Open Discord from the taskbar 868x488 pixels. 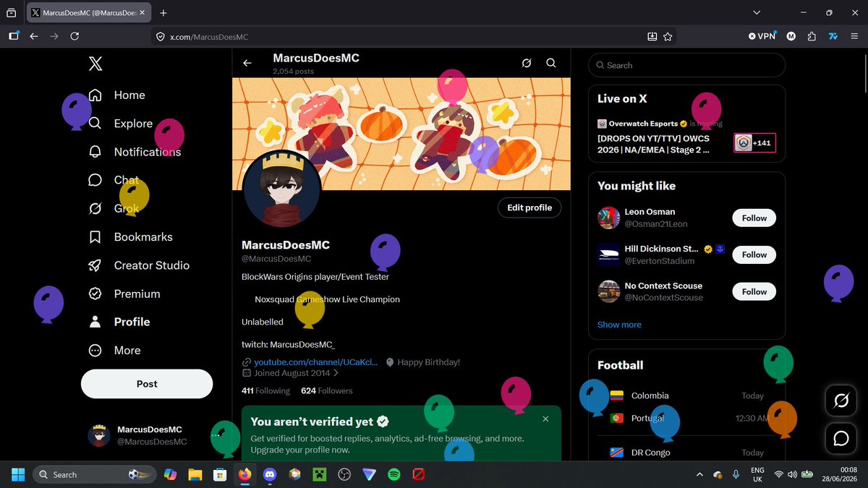pyautogui.click(x=270, y=474)
